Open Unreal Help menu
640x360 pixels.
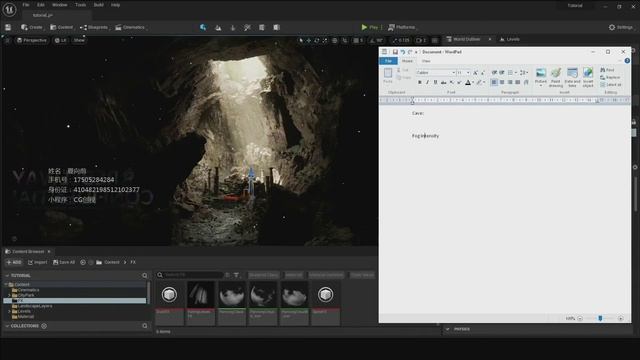pyautogui.click(x=116, y=5)
